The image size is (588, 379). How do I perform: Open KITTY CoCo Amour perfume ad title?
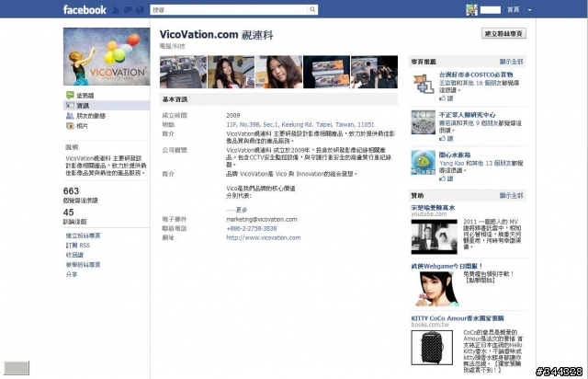[458, 318]
